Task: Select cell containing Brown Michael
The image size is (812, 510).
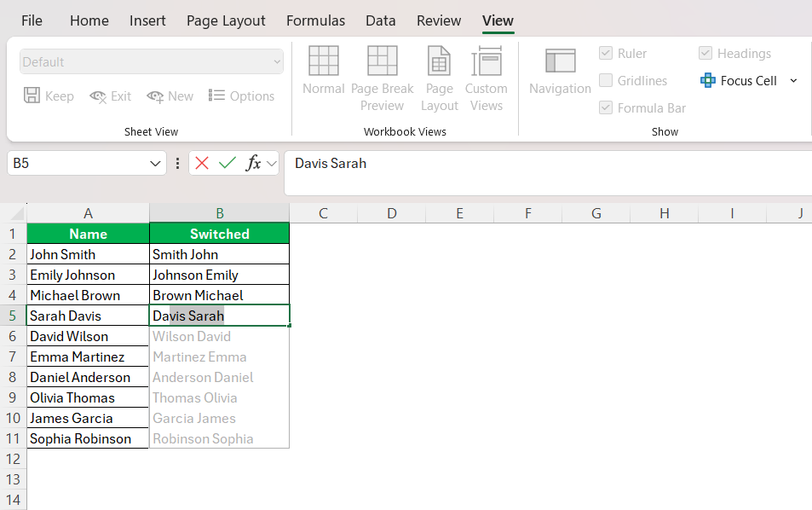Action: [x=220, y=295]
